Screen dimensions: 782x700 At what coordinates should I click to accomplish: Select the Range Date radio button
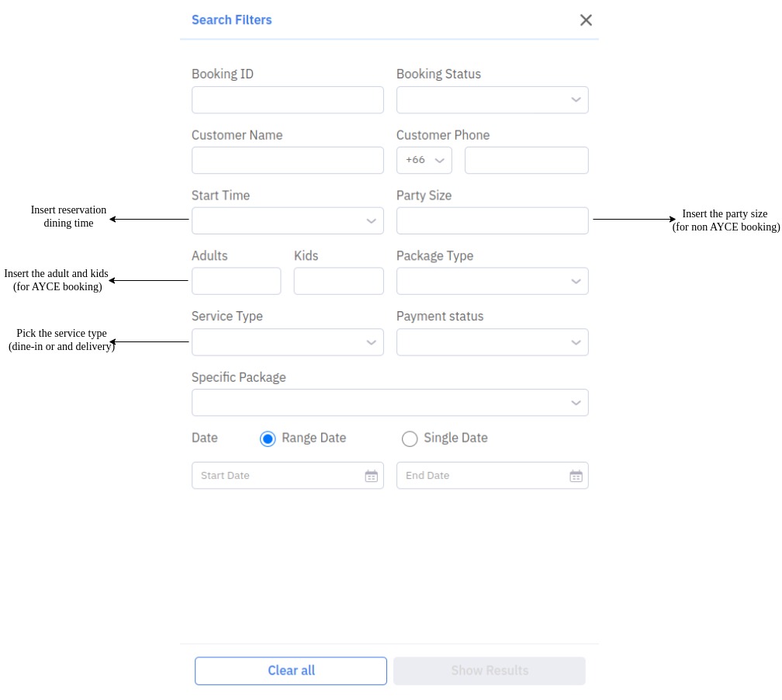pos(268,438)
